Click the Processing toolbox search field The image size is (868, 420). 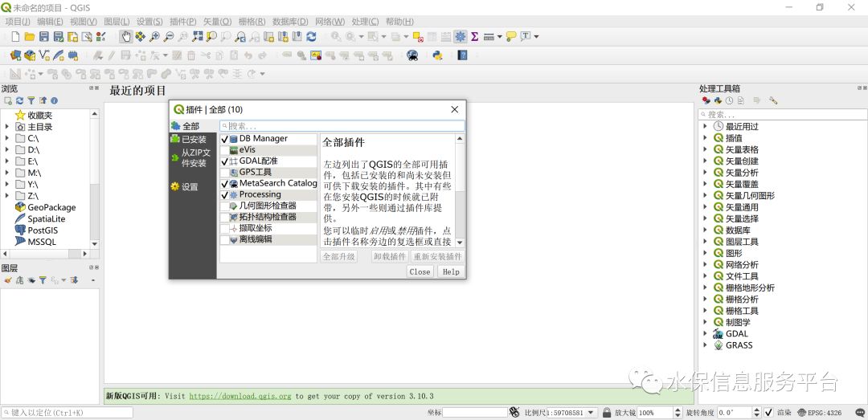click(x=783, y=115)
